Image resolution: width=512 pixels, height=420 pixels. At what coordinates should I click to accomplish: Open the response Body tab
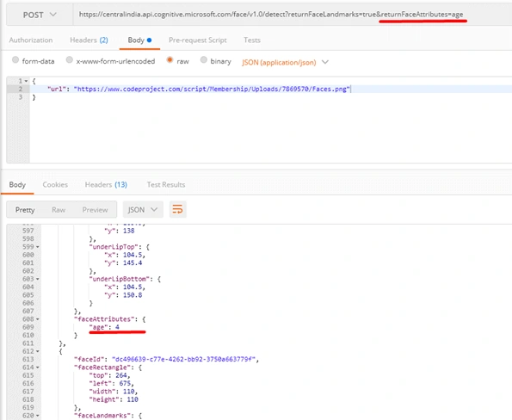point(17,185)
